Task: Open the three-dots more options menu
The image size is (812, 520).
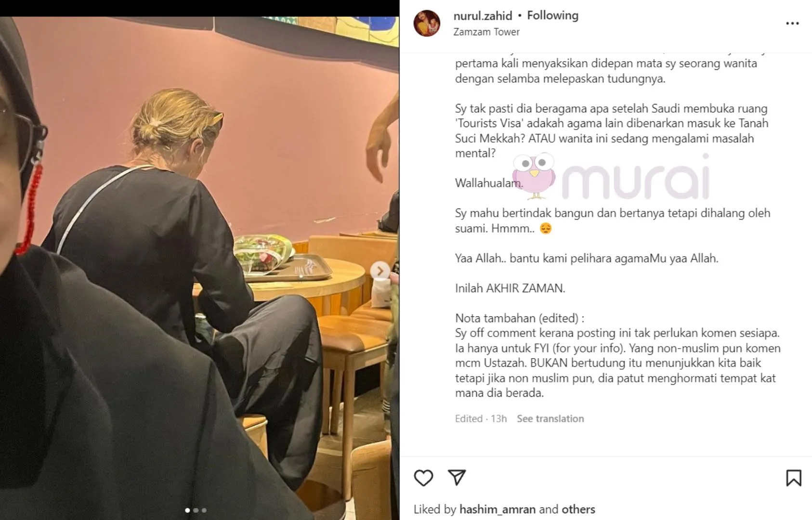Action: [x=792, y=23]
